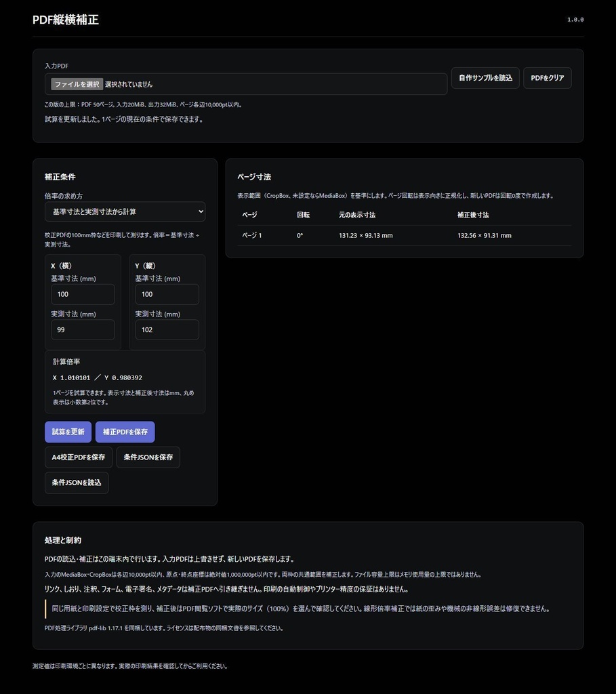
Task: Click the 0° rotation cell
Action: coord(300,235)
